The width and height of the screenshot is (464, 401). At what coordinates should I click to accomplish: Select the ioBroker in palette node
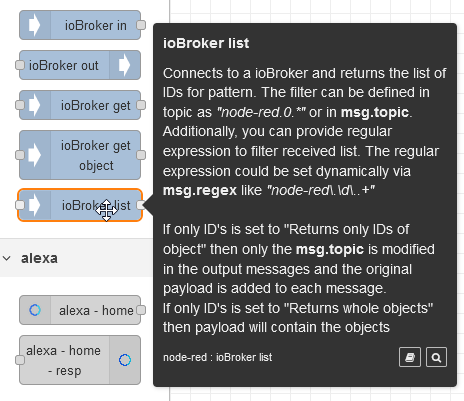click(80, 25)
